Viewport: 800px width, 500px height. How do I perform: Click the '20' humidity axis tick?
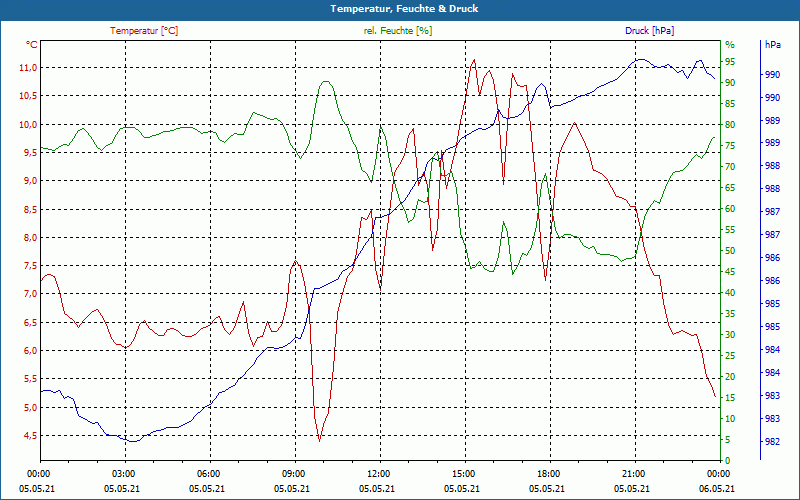(730, 377)
